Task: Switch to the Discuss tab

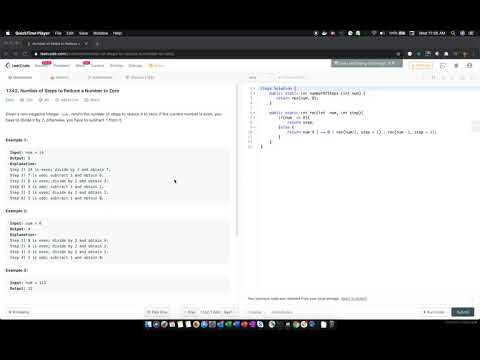Action: click(x=140, y=77)
